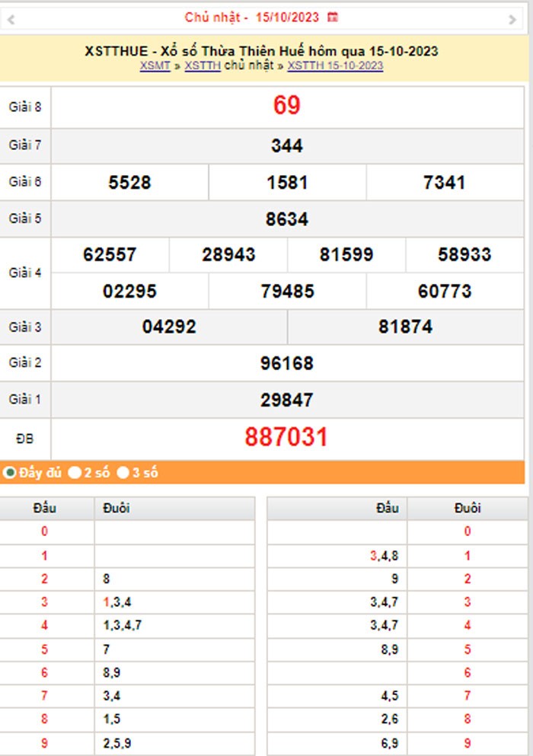The width and height of the screenshot is (533, 756).
Task: Select the 3 số radio option
Action: coord(123,473)
